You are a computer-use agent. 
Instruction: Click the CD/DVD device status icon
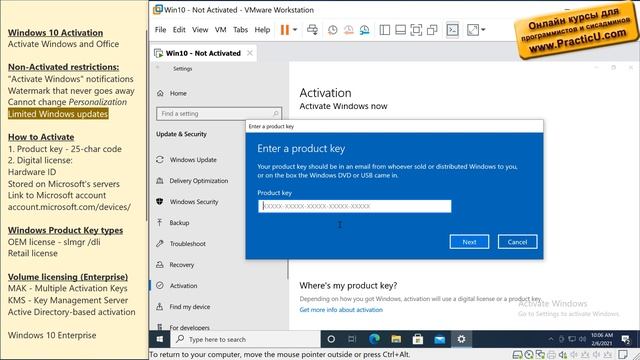click(x=529, y=355)
